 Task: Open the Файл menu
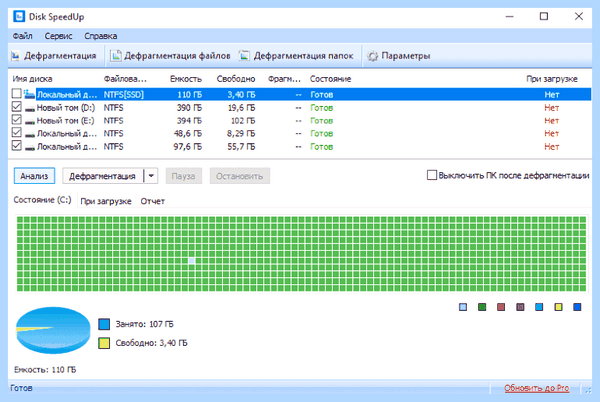click(22, 36)
